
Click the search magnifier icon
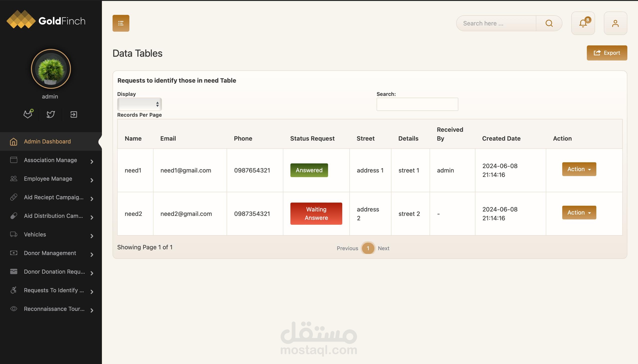coord(549,23)
